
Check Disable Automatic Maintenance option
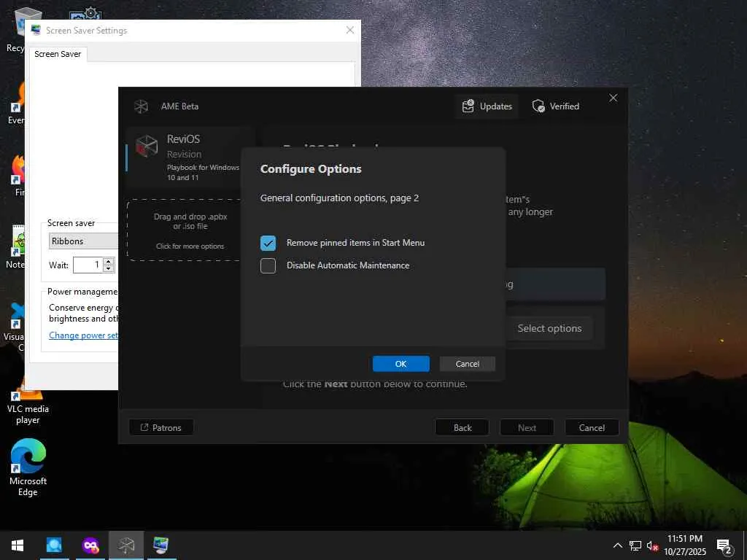pyautogui.click(x=268, y=265)
